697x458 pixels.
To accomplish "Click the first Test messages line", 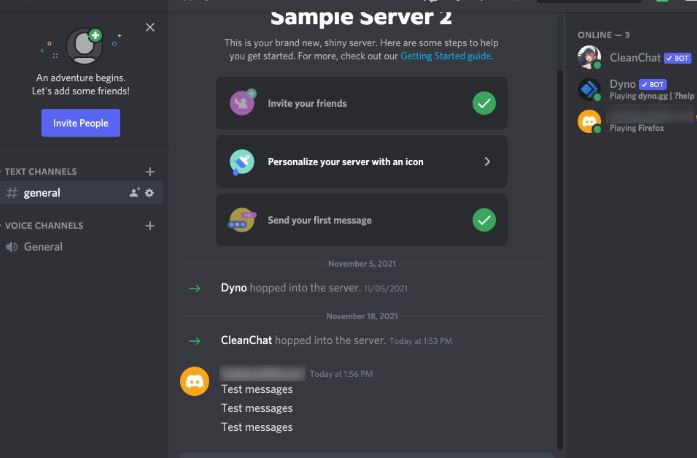I will pos(257,389).
